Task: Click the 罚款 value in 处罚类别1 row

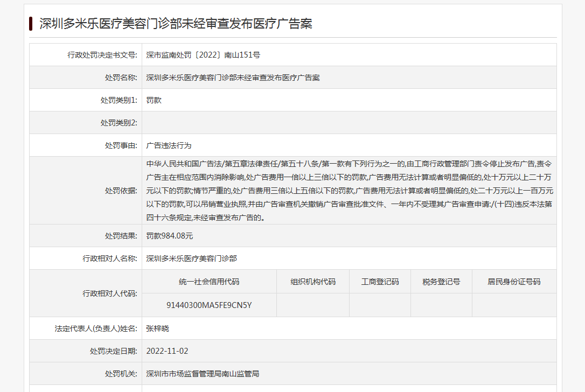Action: (154, 100)
